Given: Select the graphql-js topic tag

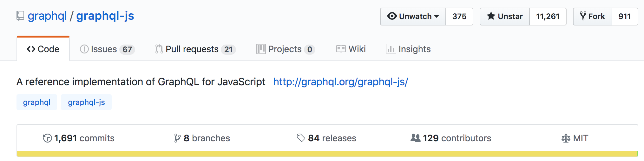Looking at the screenshot, I should click(x=86, y=102).
